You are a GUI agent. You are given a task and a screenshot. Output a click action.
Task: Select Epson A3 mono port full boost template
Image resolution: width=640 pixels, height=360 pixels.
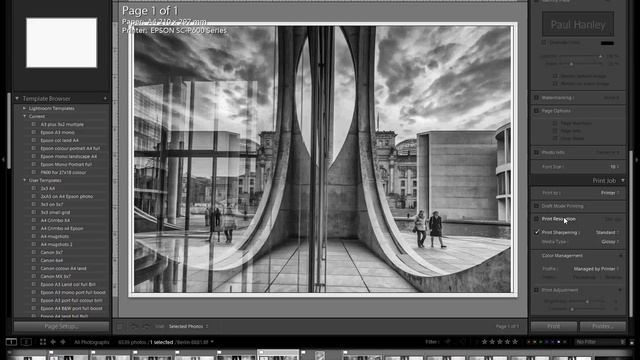tap(73, 292)
